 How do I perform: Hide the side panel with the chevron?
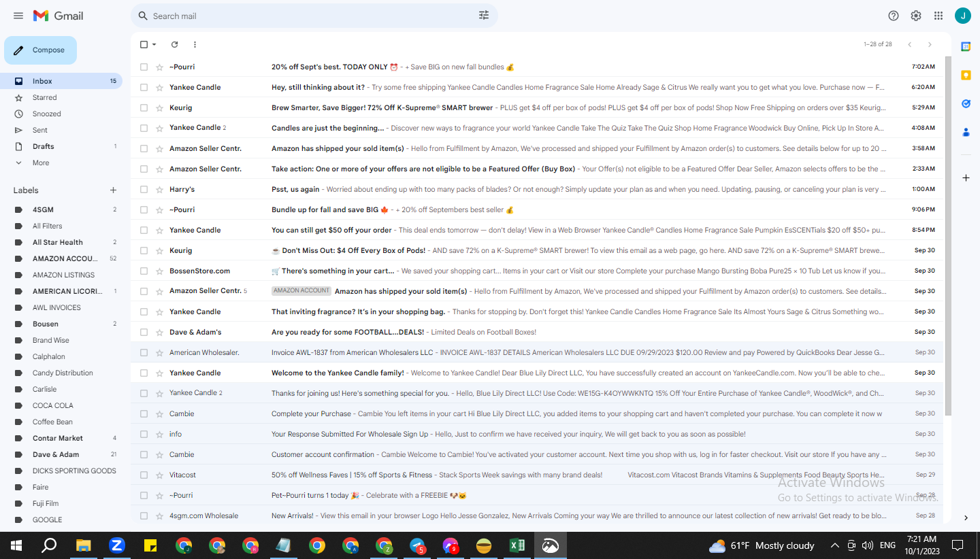click(x=966, y=518)
